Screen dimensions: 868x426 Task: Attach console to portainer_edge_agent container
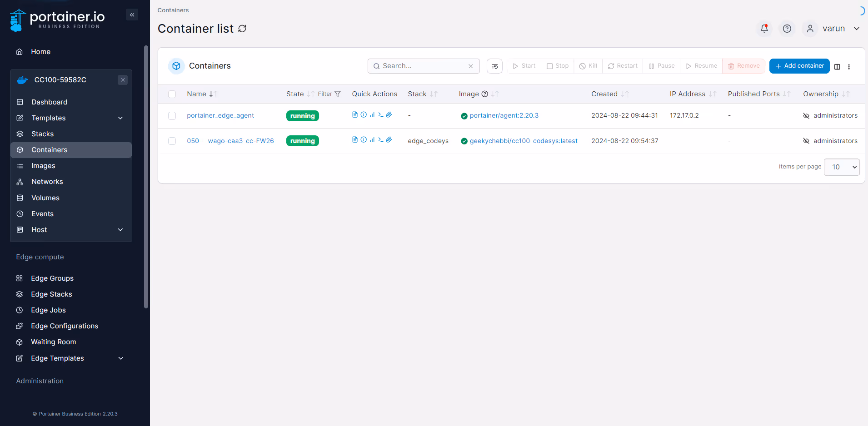(x=389, y=115)
